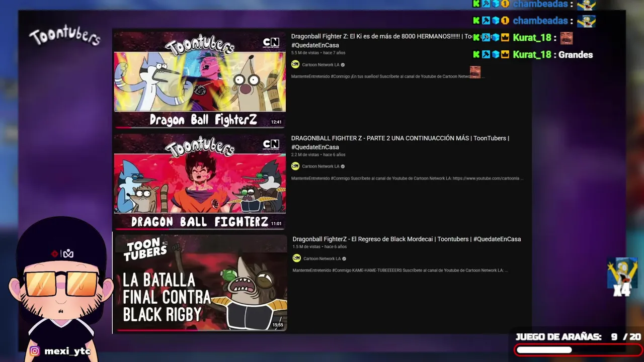Open Cartoon Network LA channel under first video
This screenshot has height=362, width=644.
(320, 65)
